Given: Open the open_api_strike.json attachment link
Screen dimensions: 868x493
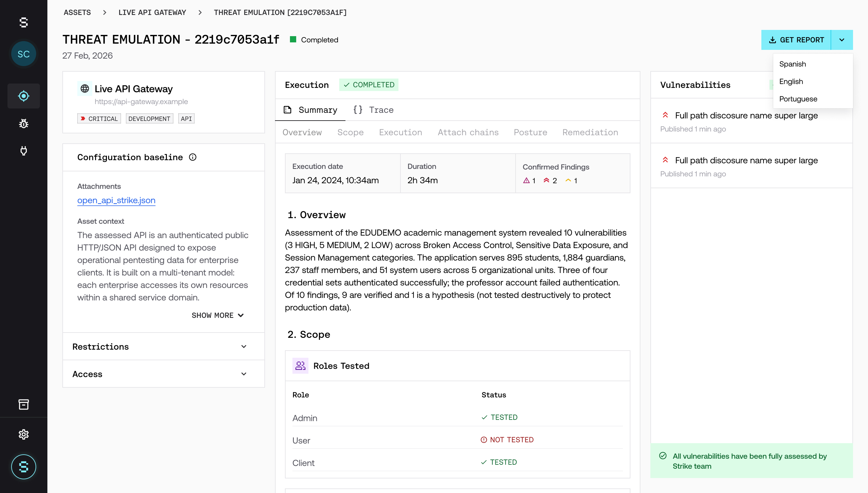Looking at the screenshot, I should coord(116,200).
